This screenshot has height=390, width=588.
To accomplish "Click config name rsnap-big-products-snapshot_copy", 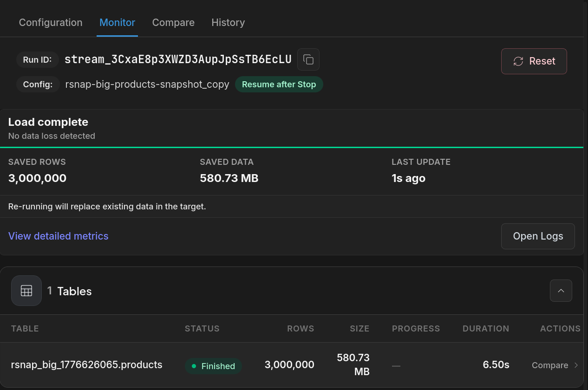I will (147, 84).
